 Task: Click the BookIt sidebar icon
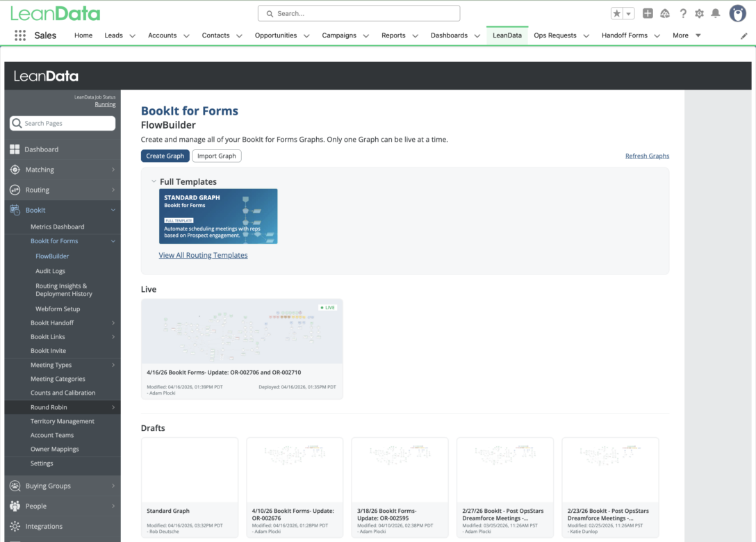click(x=15, y=210)
